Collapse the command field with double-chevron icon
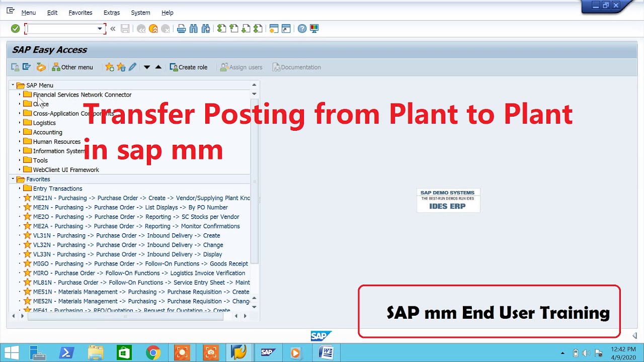The width and height of the screenshot is (644, 362). click(113, 29)
